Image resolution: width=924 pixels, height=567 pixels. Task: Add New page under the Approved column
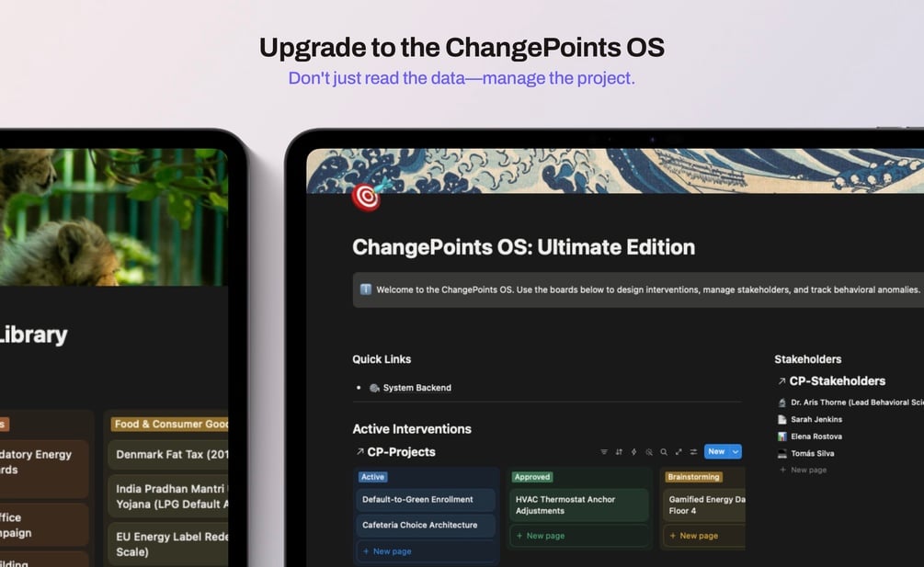coord(579,536)
